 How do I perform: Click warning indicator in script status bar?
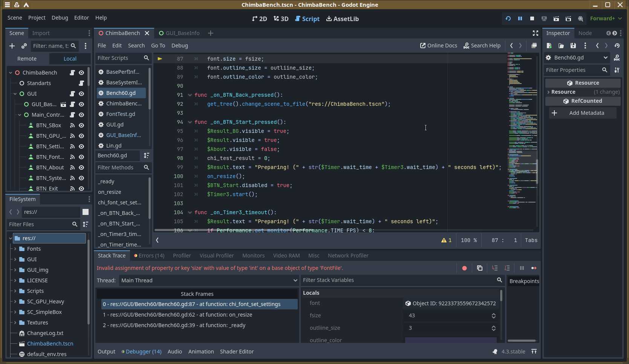pos(446,240)
